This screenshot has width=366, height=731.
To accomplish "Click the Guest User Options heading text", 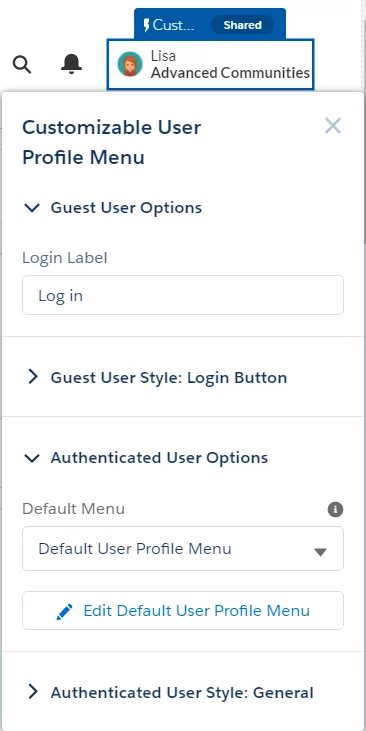I will click(126, 207).
